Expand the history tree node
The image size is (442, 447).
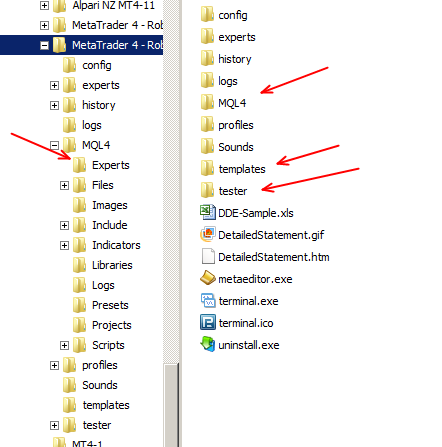point(54,105)
